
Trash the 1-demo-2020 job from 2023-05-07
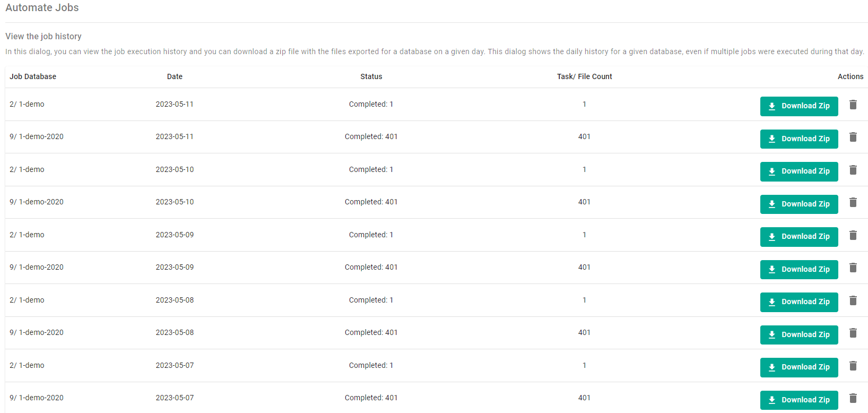[853, 398]
